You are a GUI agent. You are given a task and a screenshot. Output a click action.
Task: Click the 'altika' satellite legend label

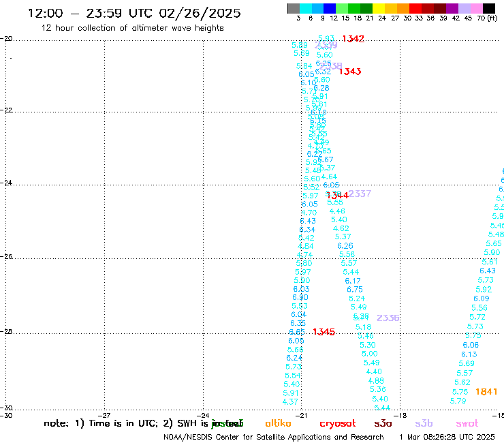point(278,423)
